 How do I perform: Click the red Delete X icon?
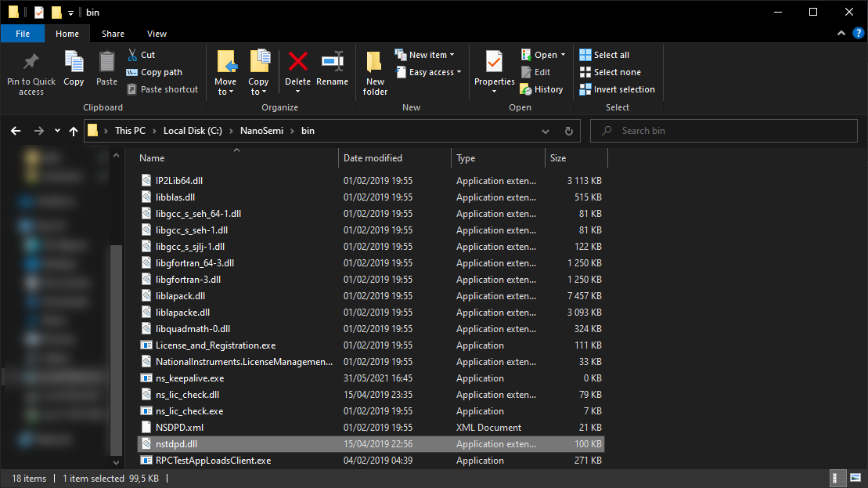(298, 61)
